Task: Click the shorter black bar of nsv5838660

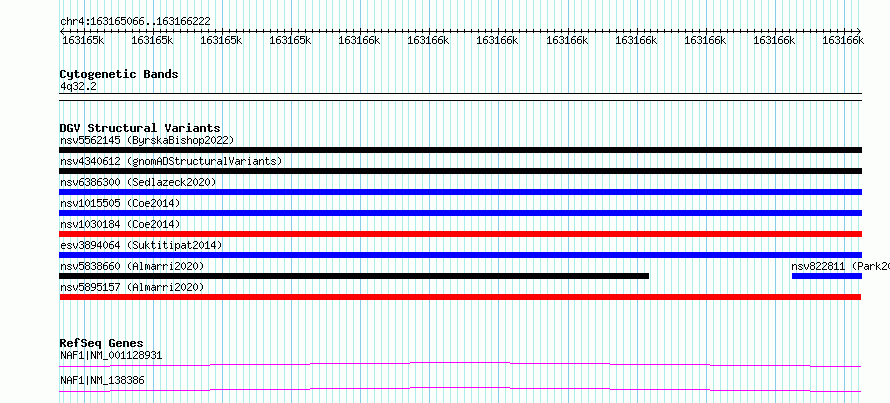Action: coord(354,276)
